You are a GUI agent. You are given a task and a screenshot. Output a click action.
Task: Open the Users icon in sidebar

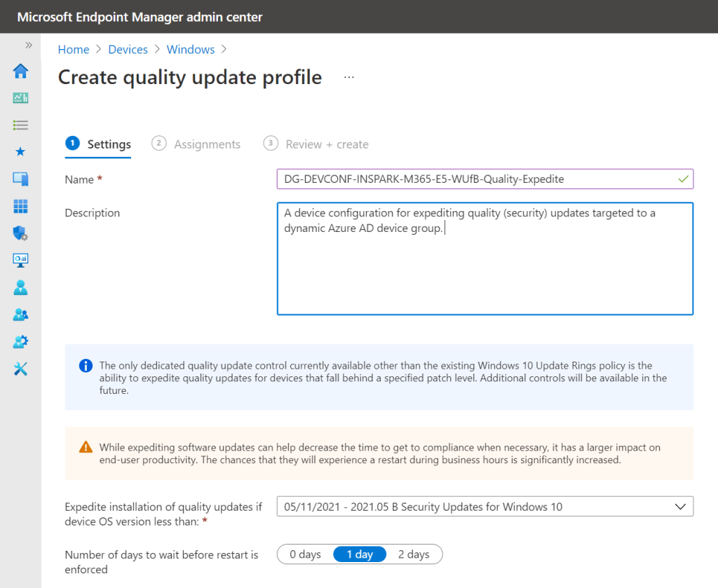[20, 287]
